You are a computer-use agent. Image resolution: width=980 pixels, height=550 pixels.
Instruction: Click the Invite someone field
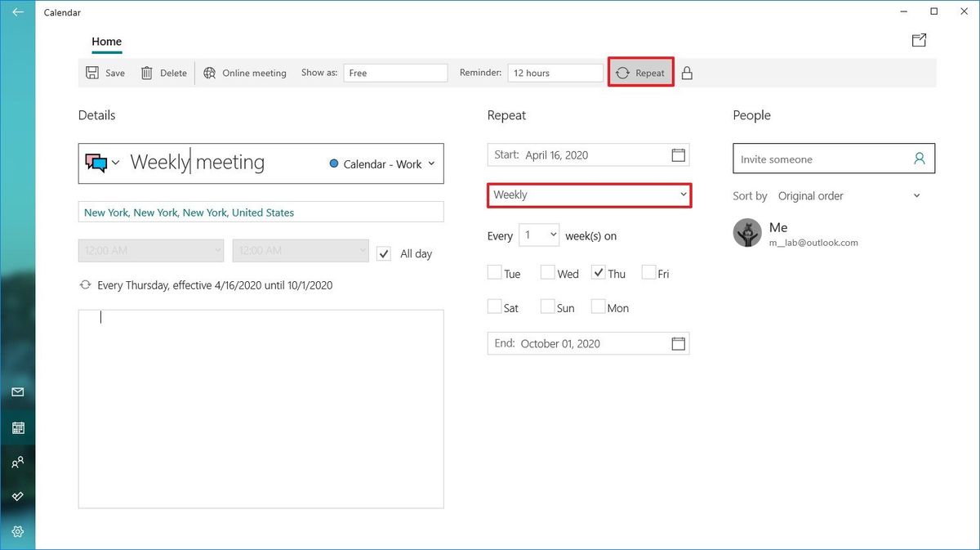tap(824, 159)
